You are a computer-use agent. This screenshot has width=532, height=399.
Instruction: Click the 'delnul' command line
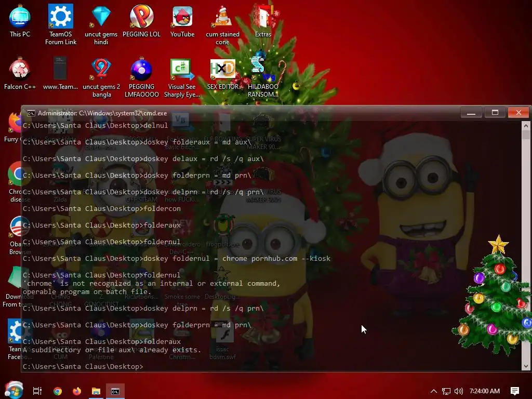point(96,126)
